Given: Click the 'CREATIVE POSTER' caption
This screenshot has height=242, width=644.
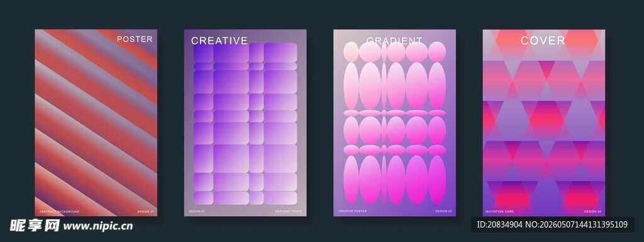Looking at the screenshot, I should (352, 211).
